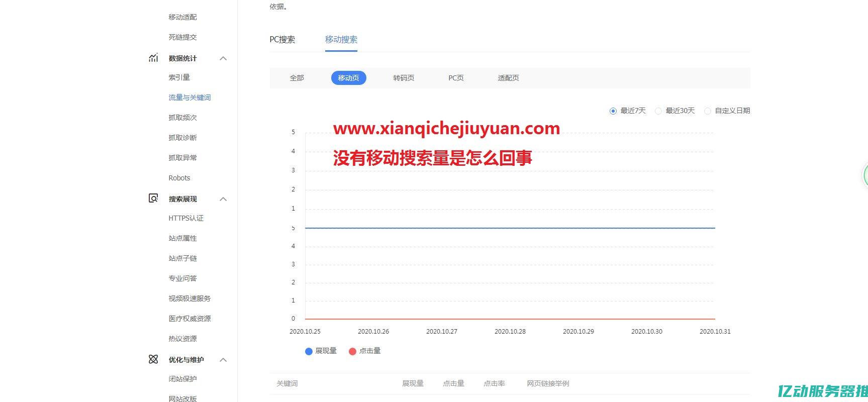Click the 数据统计 section heading

point(182,58)
